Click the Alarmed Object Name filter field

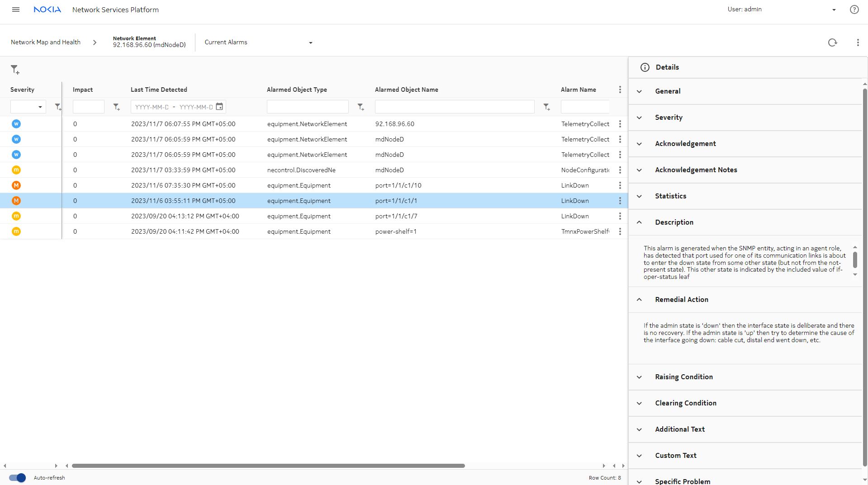click(454, 107)
